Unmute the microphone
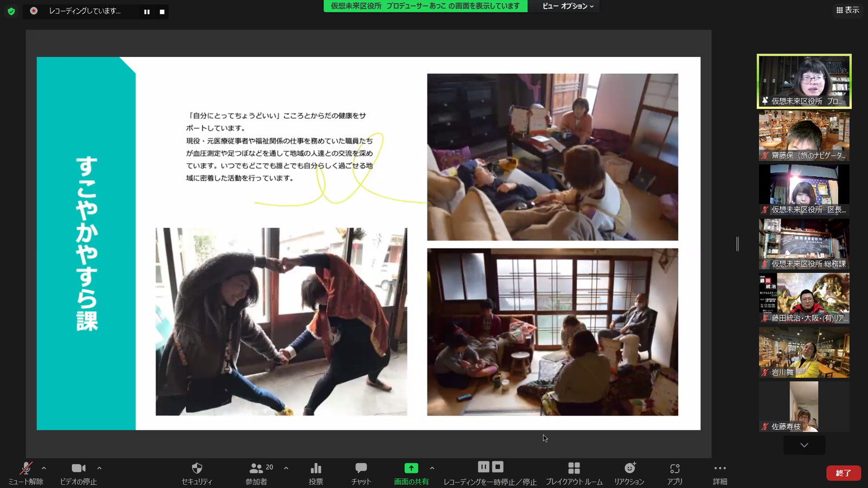This screenshot has width=868, height=488. (x=25, y=468)
